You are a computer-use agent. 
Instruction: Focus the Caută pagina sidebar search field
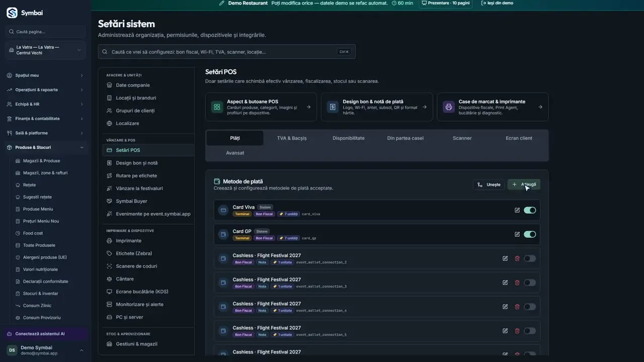click(x=45, y=32)
